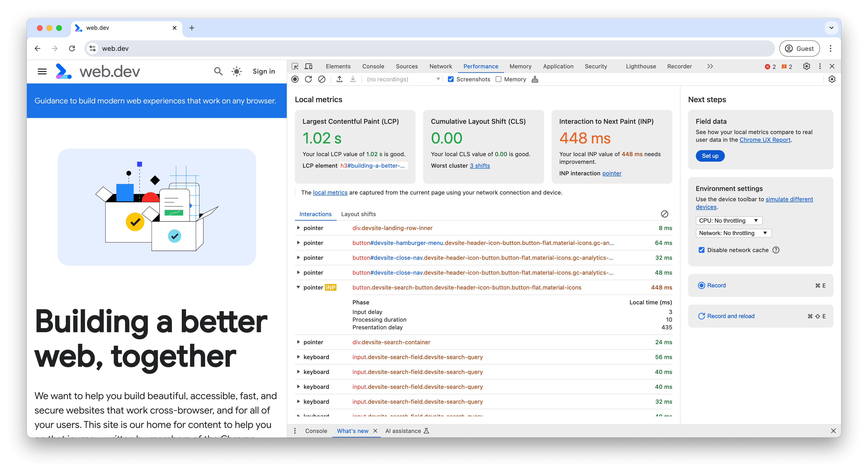Click the stop/clear recording icon
The image size is (868, 473).
point(323,79)
